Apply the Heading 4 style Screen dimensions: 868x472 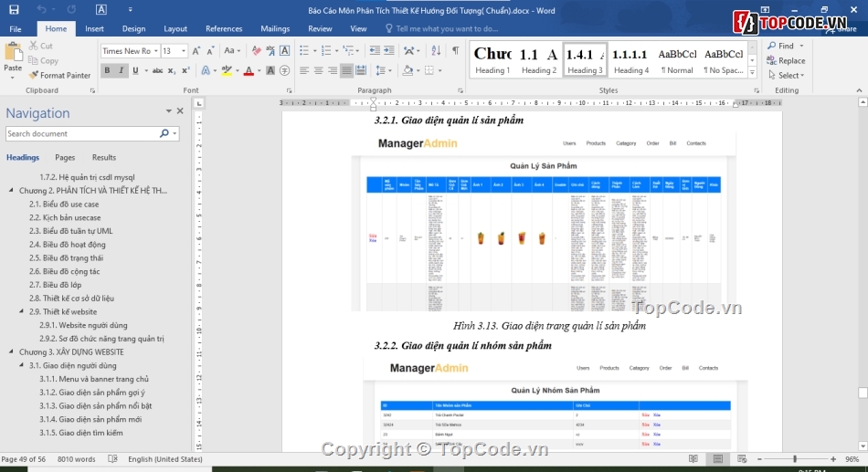click(x=631, y=59)
